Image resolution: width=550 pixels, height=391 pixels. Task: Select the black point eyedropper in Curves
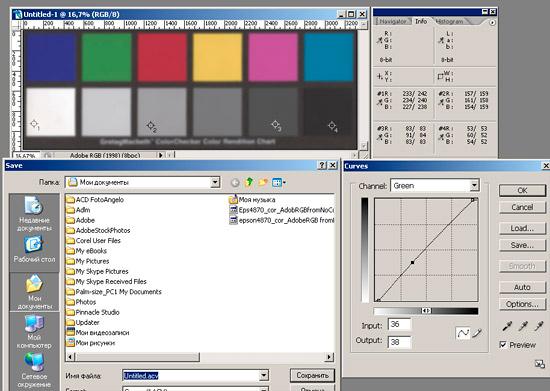click(x=507, y=327)
